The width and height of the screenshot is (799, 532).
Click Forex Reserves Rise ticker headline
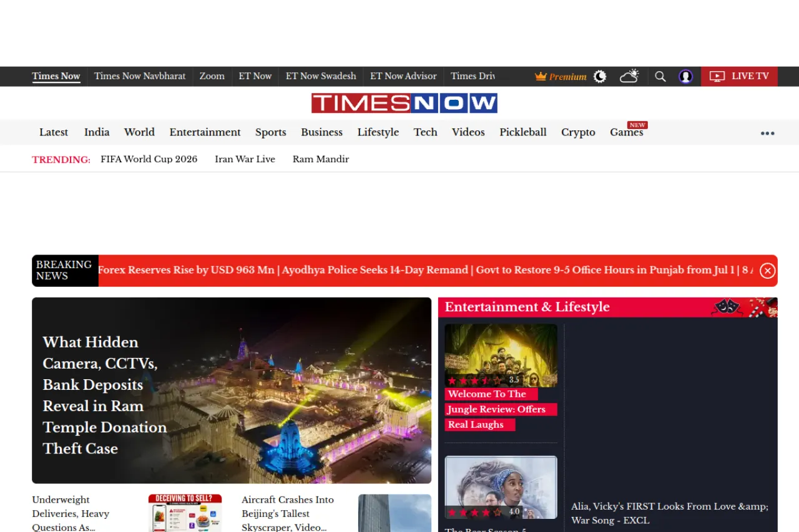coord(186,270)
